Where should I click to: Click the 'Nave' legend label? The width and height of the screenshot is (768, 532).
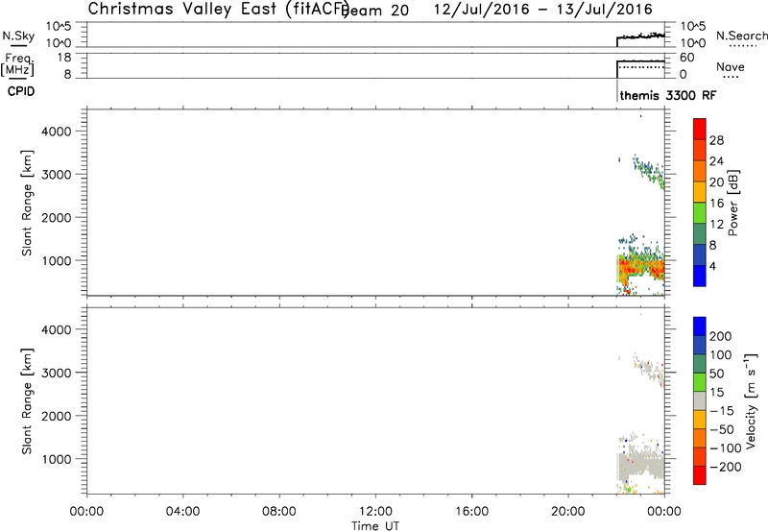coord(731,66)
